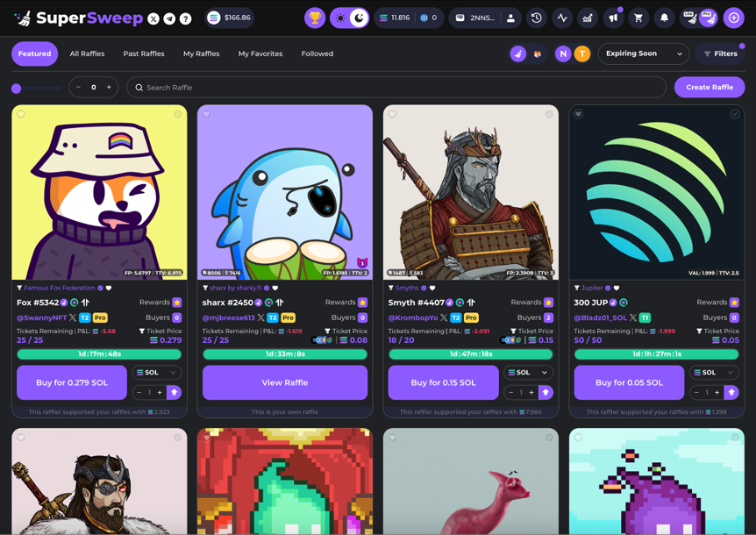Click the user profile icon beside wallet
The height and width of the screenshot is (535, 756).
(x=510, y=18)
